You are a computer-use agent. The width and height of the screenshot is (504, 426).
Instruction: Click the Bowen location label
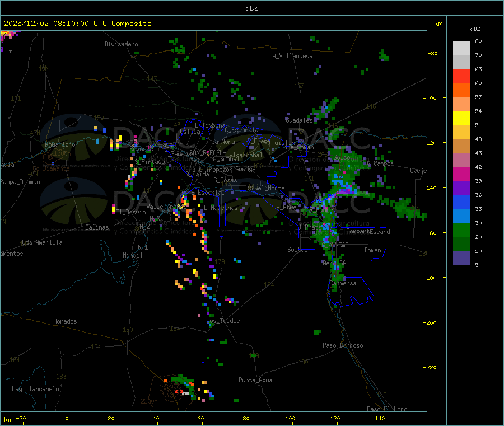coord(372,251)
